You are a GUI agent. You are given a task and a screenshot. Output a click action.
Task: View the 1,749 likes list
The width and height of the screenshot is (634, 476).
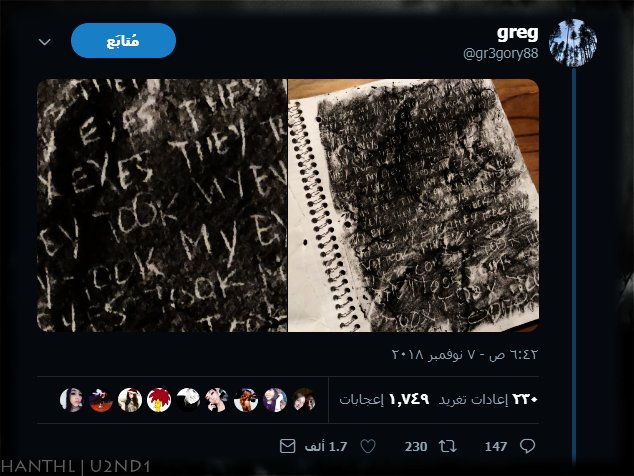384,399
